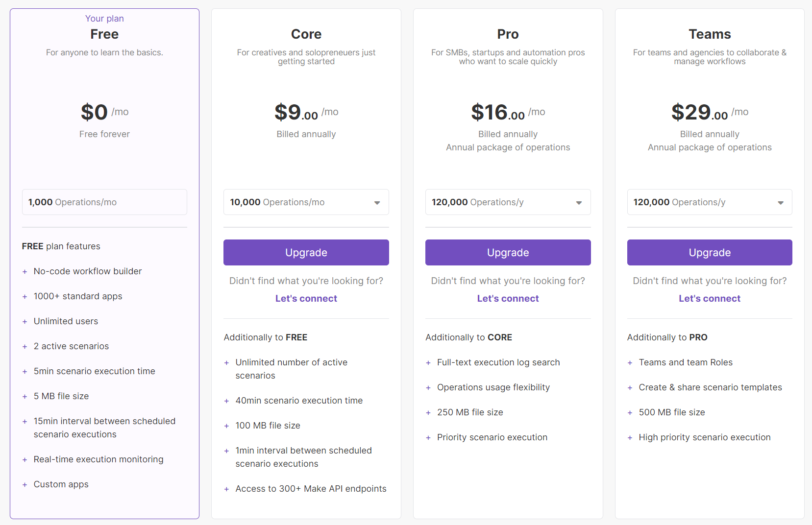Click Let's connect under Pro plan
The image size is (812, 525).
508,299
